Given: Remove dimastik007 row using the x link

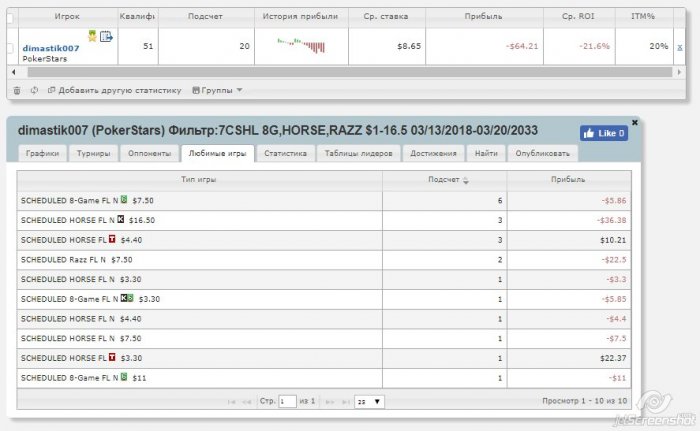Looking at the screenshot, I should pyautogui.click(x=679, y=47).
